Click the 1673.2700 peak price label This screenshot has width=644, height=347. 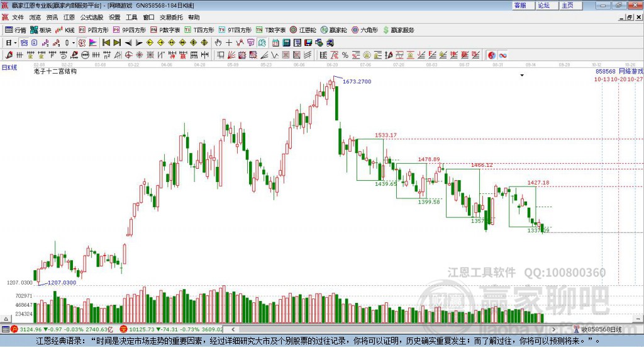coord(357,81)
